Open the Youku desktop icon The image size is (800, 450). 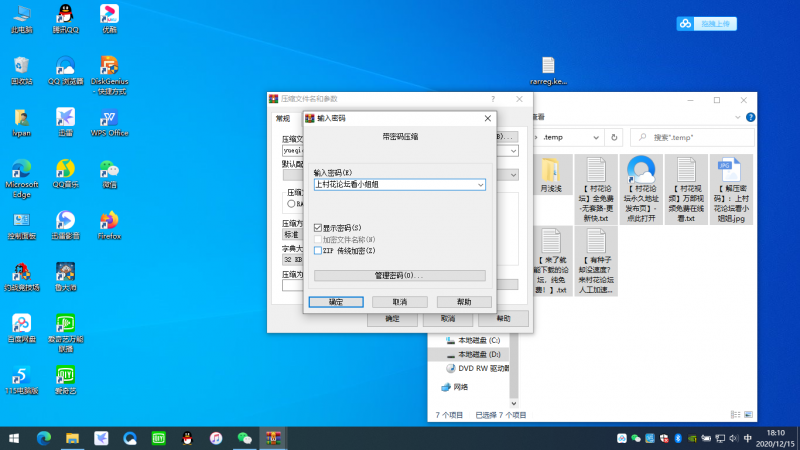[x=109, y=19]
